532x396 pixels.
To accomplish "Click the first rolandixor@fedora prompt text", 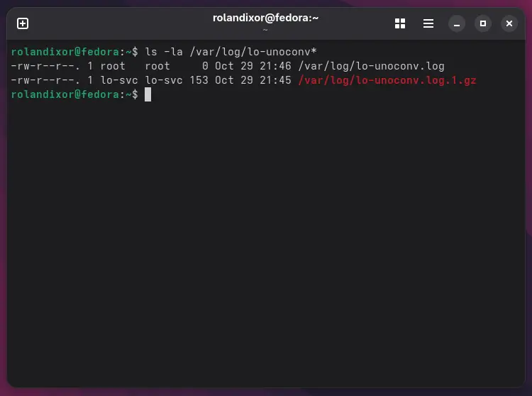I will [x=65, y=52].
